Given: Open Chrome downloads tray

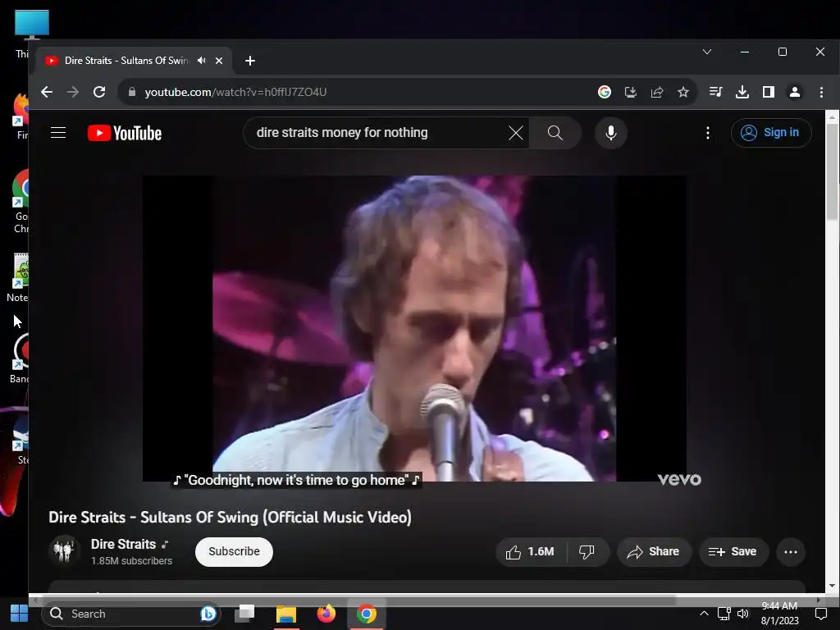Looking at the screenshot, I should (x=742, y=92).
